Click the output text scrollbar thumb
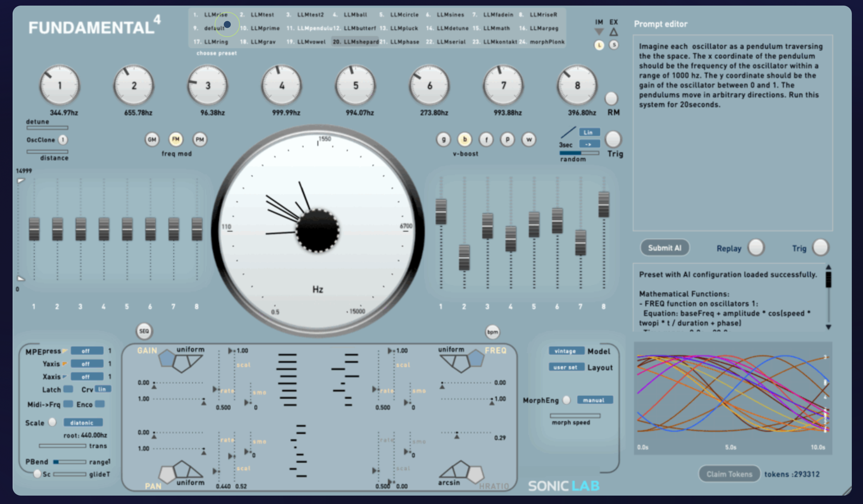 (828, 280)
